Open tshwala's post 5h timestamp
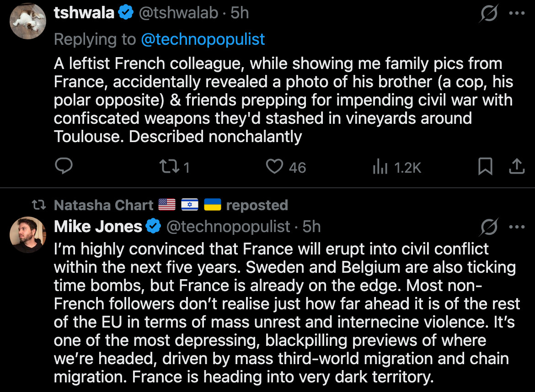 240,13
